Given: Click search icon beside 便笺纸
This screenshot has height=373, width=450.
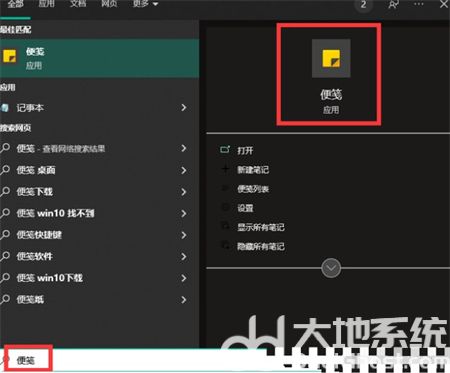Looking at the screenshot, I should coord(5,299).
